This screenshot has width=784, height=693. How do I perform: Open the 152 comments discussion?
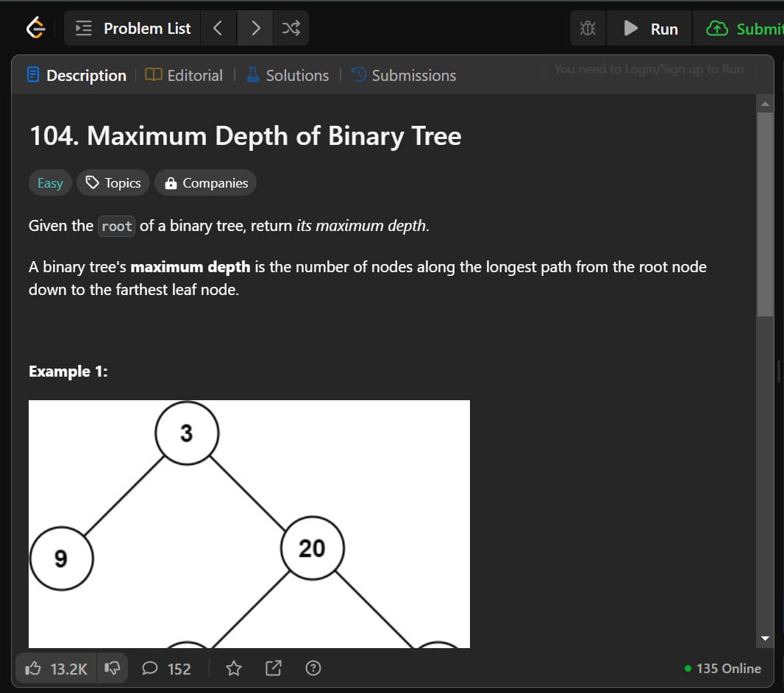[166, 669]
